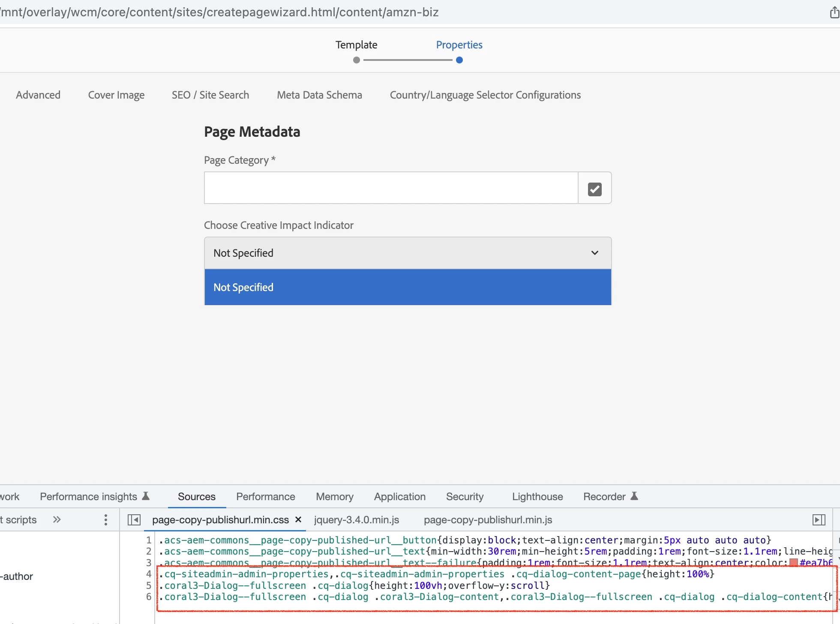Click the Recorder flask icon

634,496
